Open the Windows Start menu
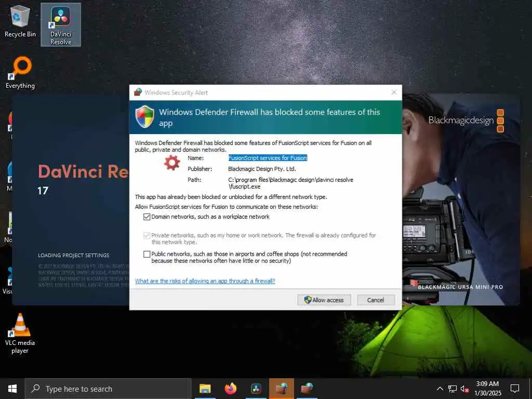This screenshot has height=399, width=532. click(x=12, y=389)
